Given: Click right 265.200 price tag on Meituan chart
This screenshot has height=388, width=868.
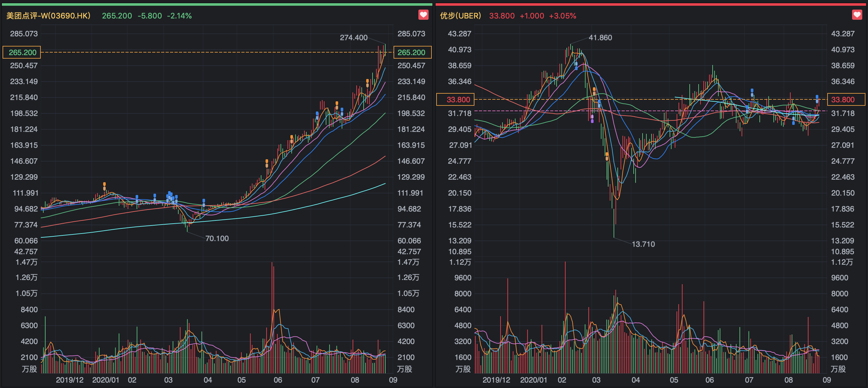Looking at the screenshot, I should pos(412,52).
